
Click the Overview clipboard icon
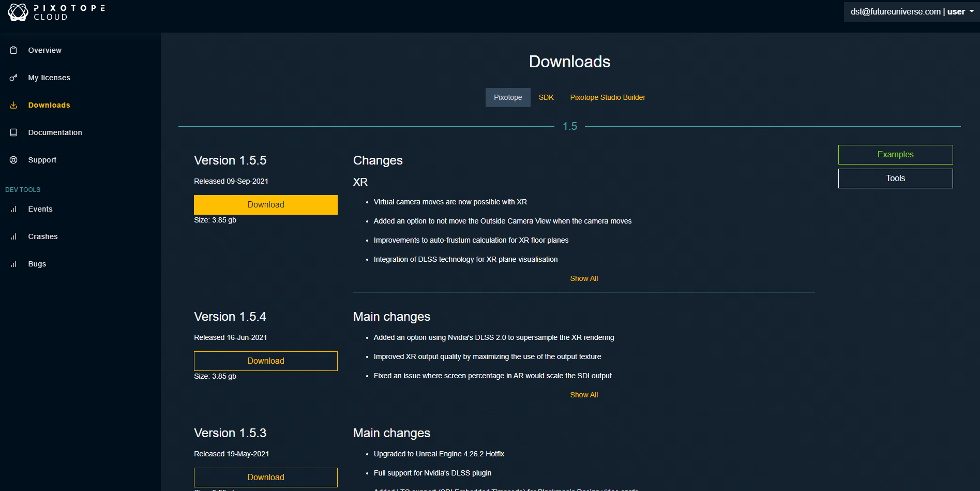click(x=13, y=50)
